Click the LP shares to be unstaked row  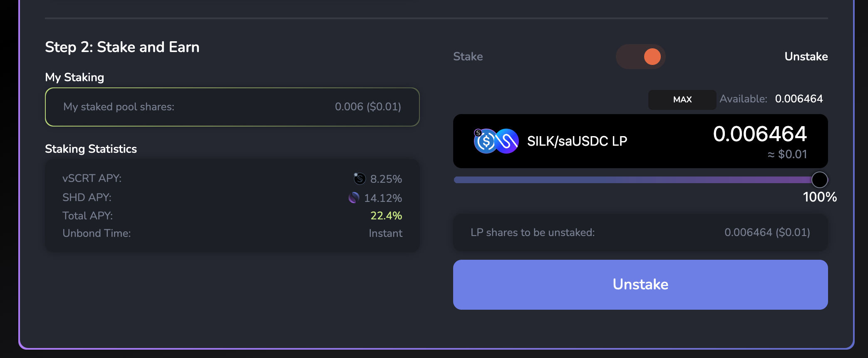[640, 232]
